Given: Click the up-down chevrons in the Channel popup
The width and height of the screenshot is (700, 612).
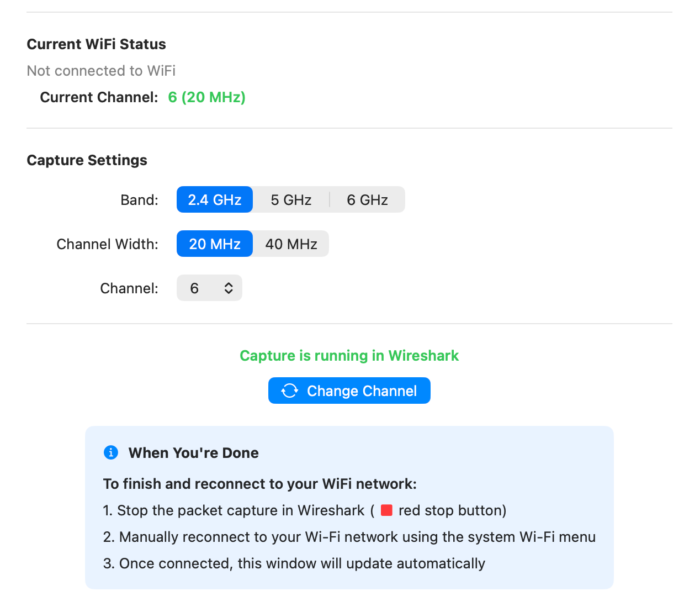Looking at the screenshot, I should point(229,288).
